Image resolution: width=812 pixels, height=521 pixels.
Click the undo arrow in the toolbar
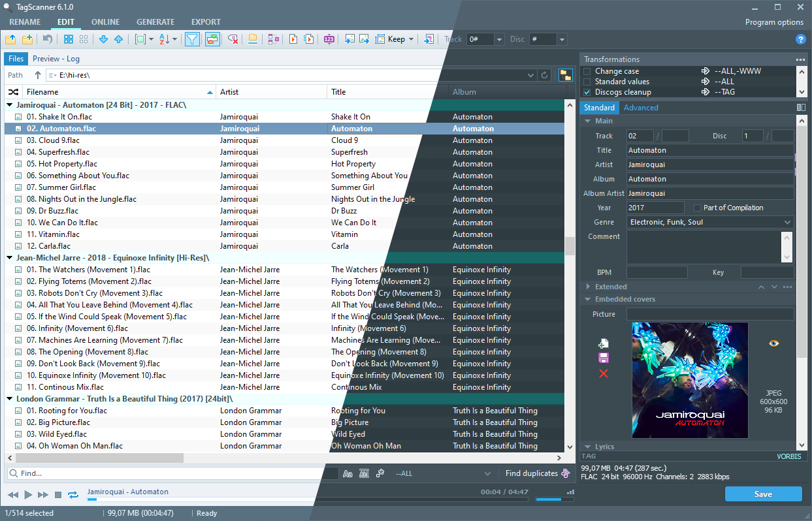click(48, 39)
